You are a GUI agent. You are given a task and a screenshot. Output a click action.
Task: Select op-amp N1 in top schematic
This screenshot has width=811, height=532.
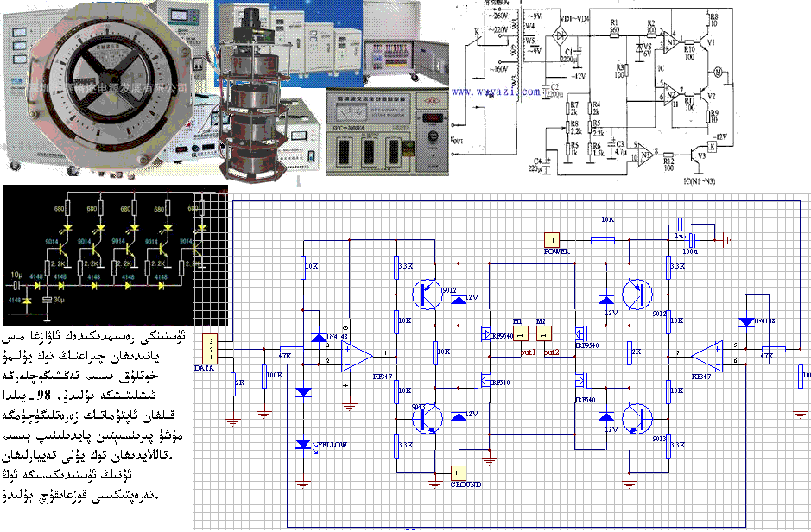click(671, 41)
